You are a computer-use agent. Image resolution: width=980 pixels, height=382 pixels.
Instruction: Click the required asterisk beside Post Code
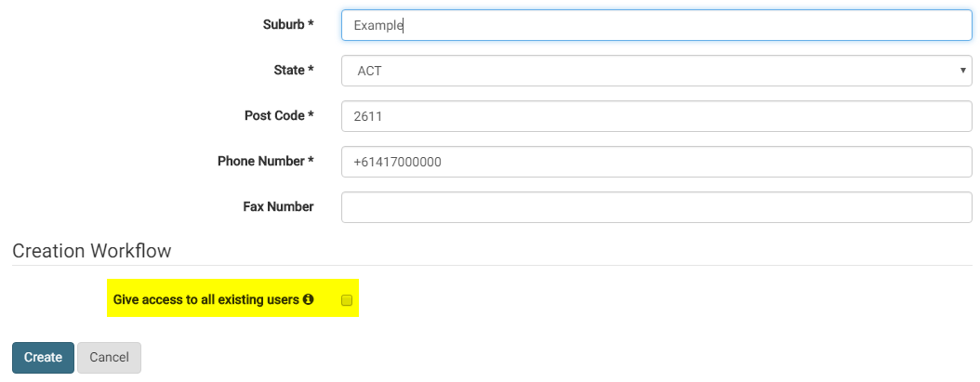coord(311,116)
